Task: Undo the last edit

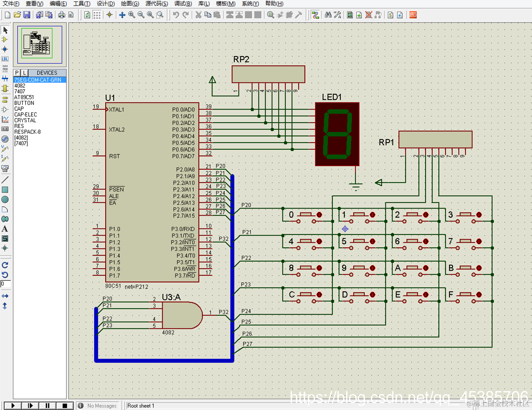Action: (x=176, y=15)
